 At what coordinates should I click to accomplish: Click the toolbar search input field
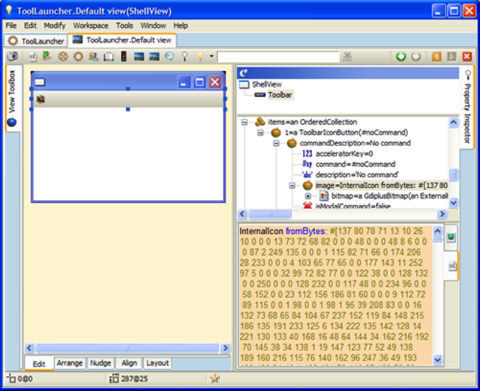click(x=278, y=57)
